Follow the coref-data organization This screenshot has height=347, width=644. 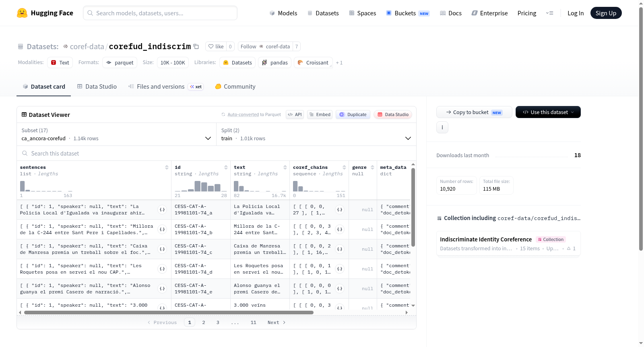265,46
